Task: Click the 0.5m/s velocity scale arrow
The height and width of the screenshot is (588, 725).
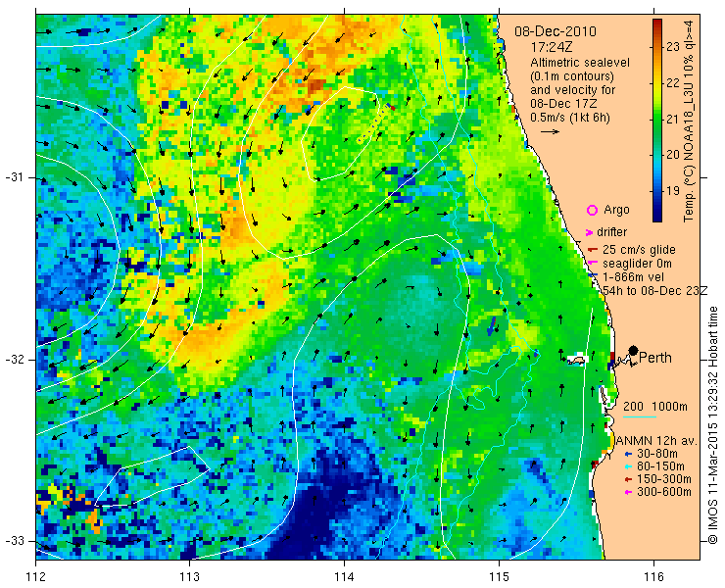Action: [x=550, y=132]
